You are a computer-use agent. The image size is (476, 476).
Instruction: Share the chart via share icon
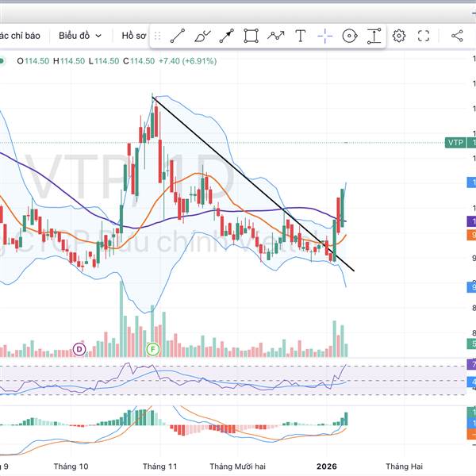457,36
